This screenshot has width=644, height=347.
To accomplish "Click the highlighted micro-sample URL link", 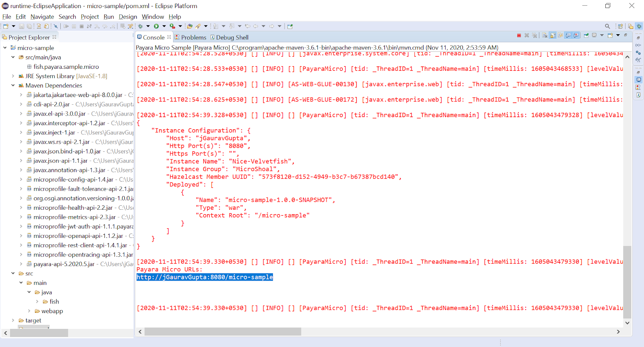I will tap(204, 277).
